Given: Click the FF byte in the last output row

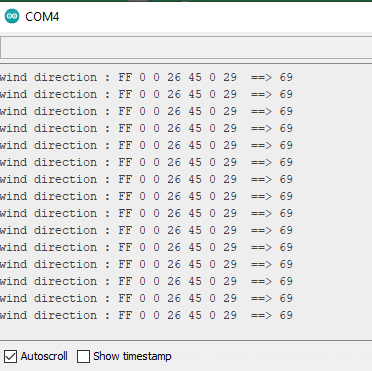Looking at the screenshot, I should [125, 315].
